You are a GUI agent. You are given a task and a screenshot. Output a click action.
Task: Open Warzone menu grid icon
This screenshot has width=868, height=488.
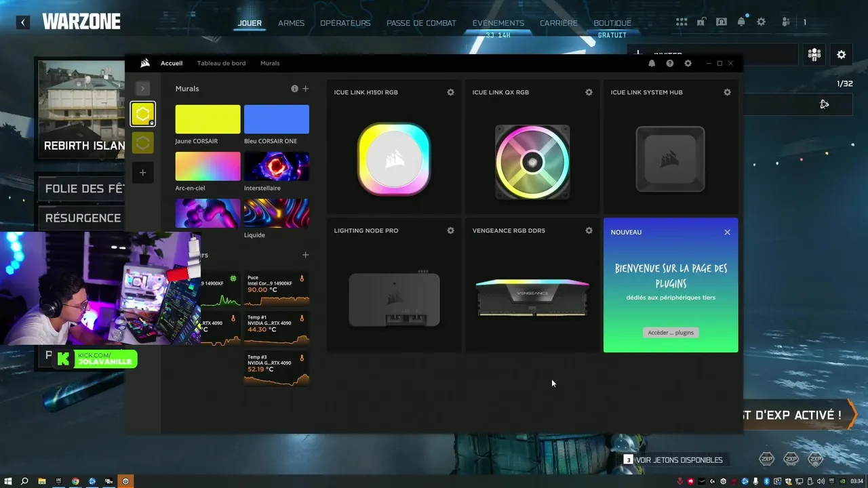[x=682, y=22]
